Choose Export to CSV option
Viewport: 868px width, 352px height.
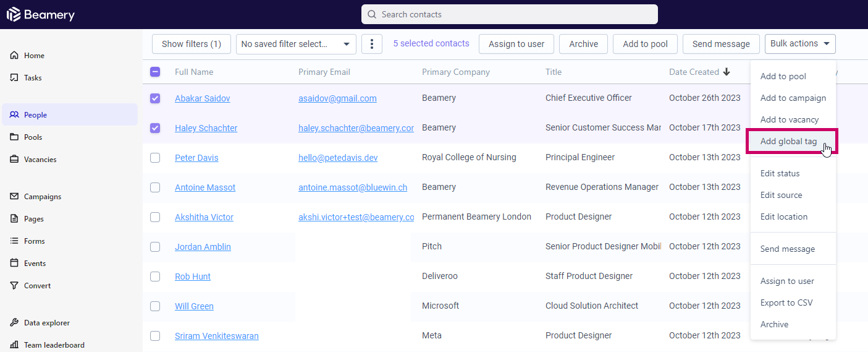coord(793,303)
